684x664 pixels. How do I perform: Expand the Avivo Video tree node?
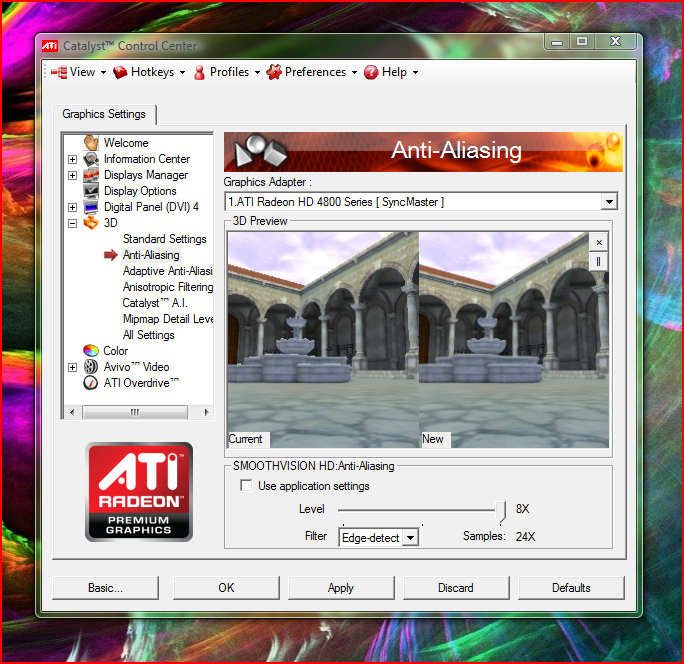(x=72, y=367)
